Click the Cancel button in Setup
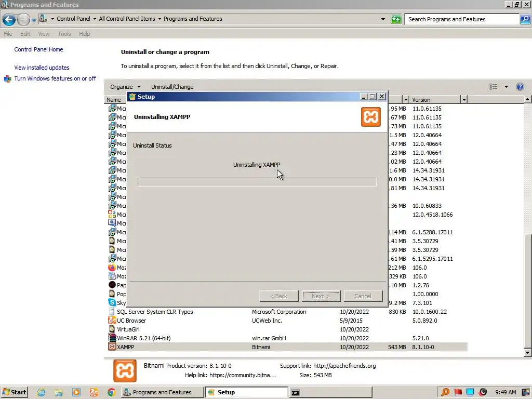 click(363, 296)
